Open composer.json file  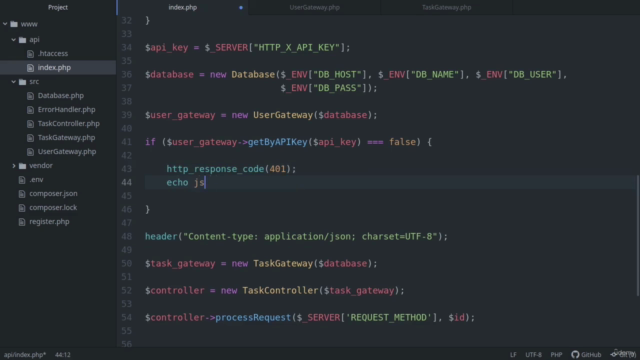(x=53, y=193)
